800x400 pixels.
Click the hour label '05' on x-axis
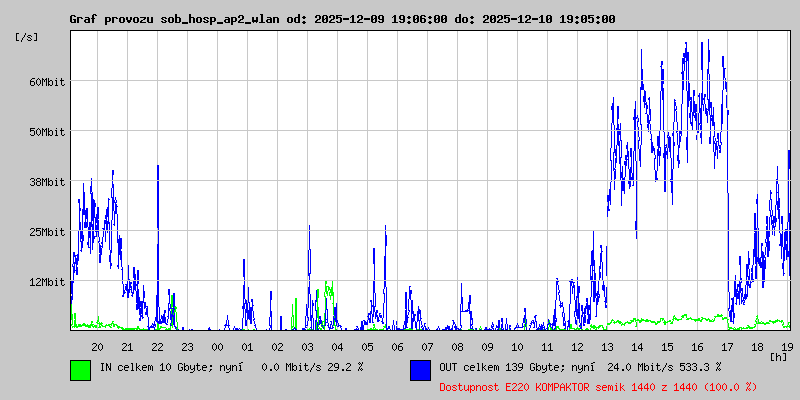pyautogui.click(x=367, y=347)
